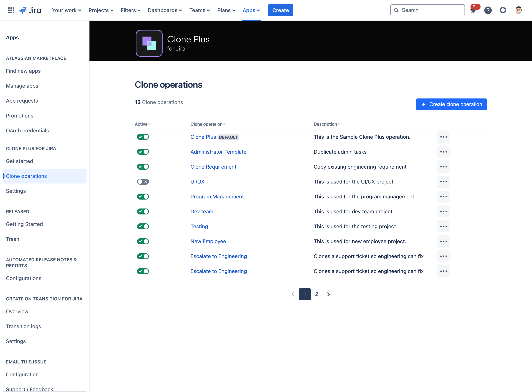The height and width of the screenshot is (392, 532).
Task: Go to the previous page arrow
Action: coord(293,294)
